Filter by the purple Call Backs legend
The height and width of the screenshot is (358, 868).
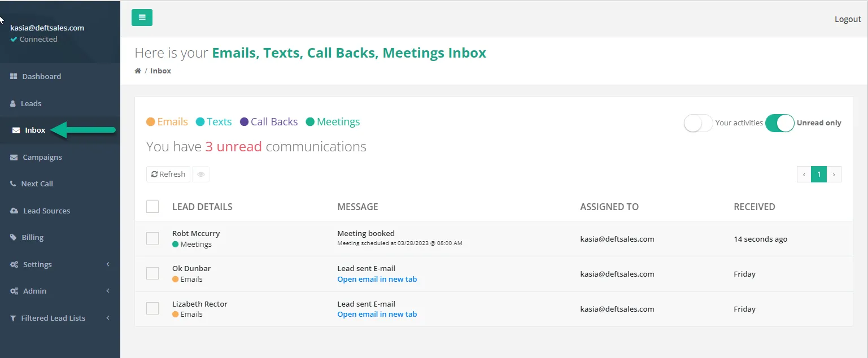269,122
